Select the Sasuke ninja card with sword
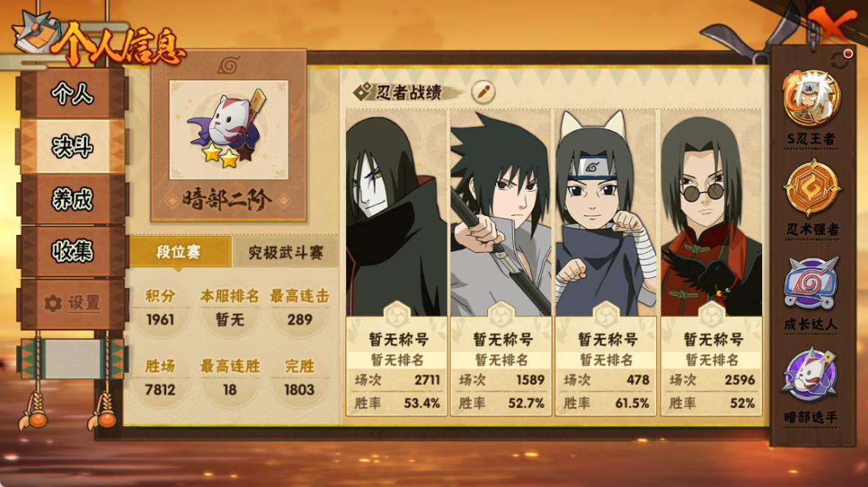The height and width of the screenshot is (487, 868). (x=501, y=261)
